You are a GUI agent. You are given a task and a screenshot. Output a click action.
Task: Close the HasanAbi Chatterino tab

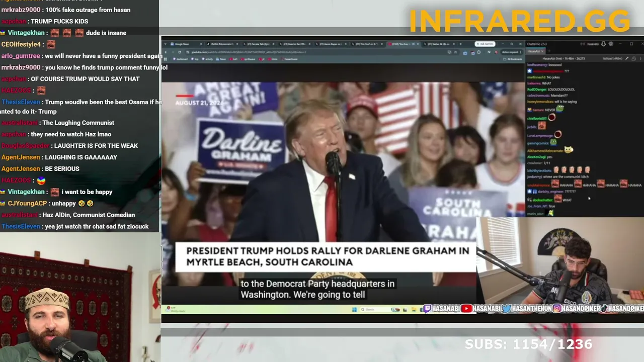[x=543, y=51]
